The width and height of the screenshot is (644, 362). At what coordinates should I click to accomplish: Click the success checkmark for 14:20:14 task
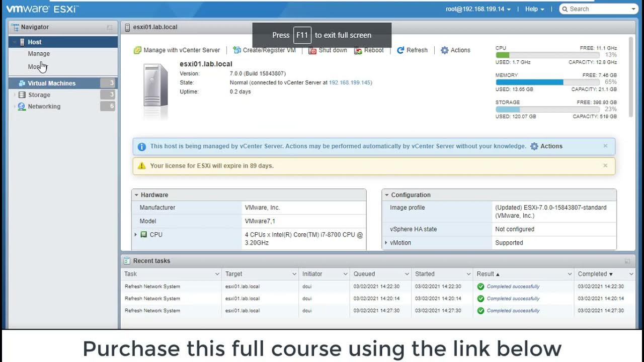[x=480, y=299]
